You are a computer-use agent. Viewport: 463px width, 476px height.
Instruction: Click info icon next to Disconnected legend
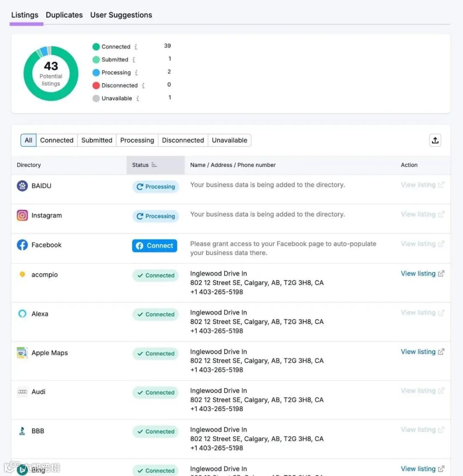coord(143,86)
